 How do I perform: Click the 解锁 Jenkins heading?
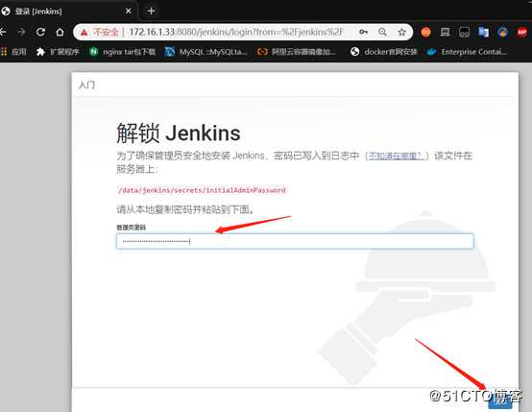[179, 133]
